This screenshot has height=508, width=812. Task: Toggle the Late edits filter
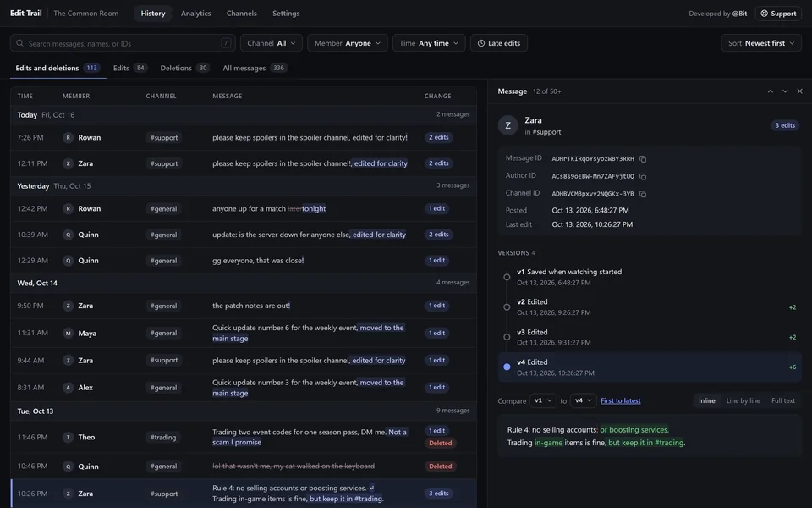click(499, 43)
